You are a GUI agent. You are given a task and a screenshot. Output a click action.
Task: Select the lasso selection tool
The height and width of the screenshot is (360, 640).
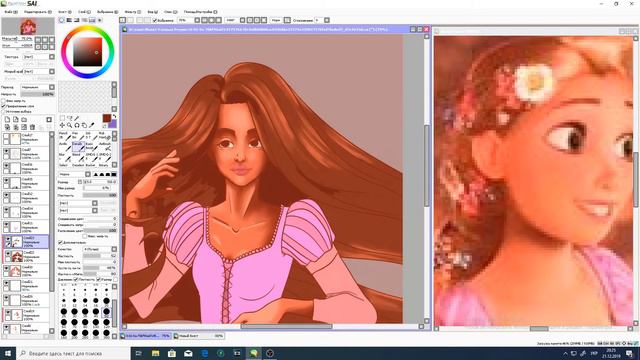coord(70,118)
